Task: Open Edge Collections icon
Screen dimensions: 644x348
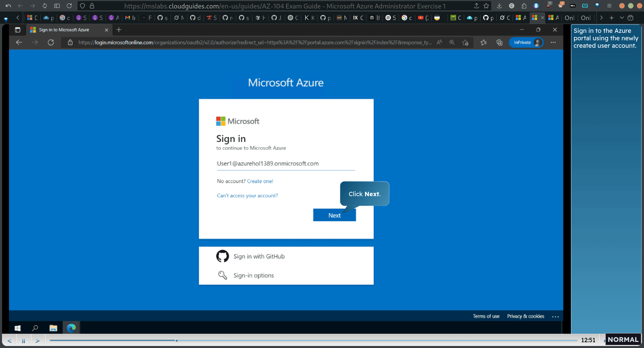Action: pos(499,42)
